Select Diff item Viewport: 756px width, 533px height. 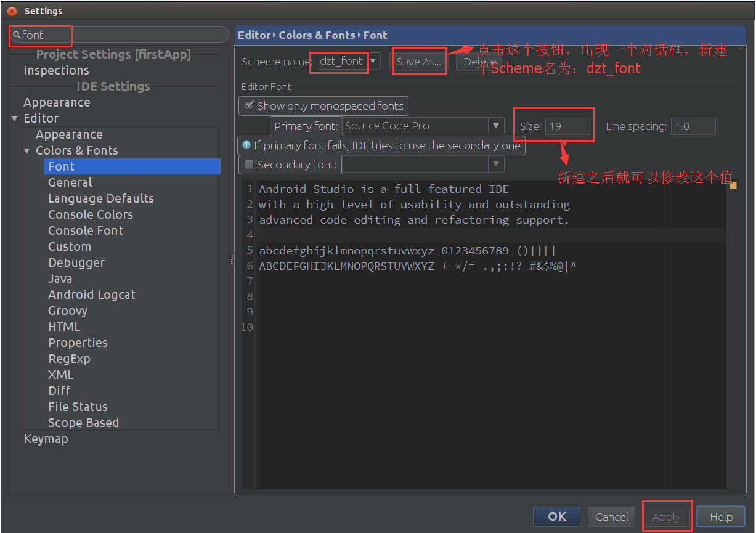tap(59, 391)
